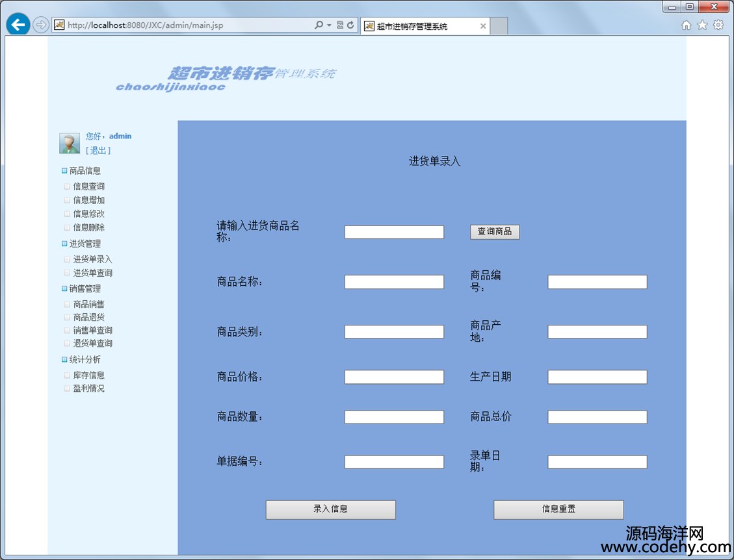Viewport: 734px width, 560px height.
Task: Toggle the 统计分析 menu section
Action: (x=85, y=359)
